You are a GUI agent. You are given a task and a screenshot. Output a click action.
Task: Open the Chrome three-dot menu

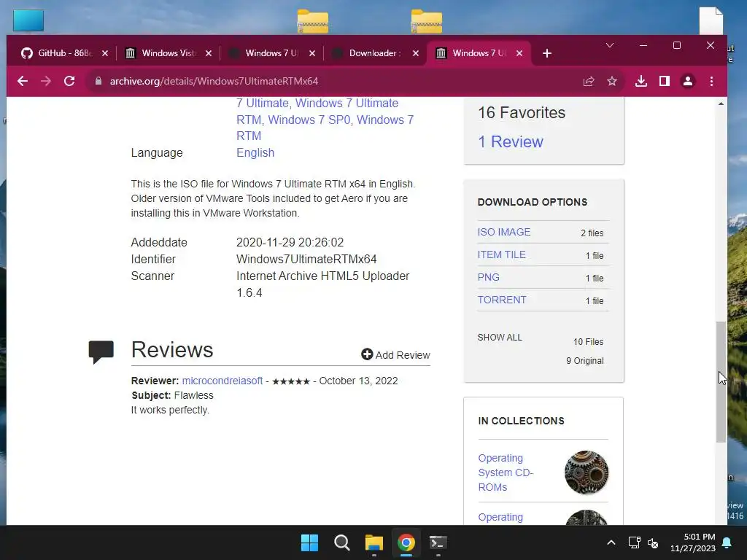click(712, 82)
